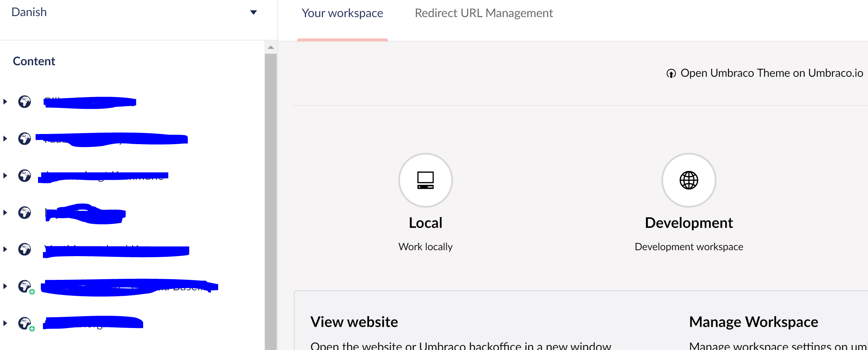Expand the first content tree node
Image resolution: width=868 pixels, height=350 pixels.
click(5, 102)
